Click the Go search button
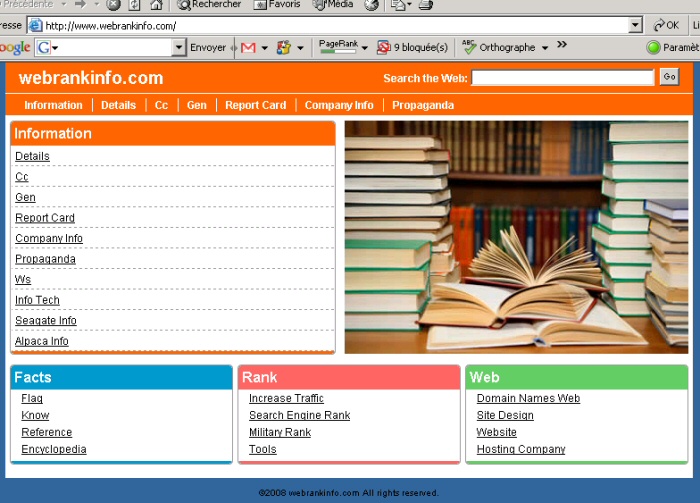The image size is (700, 503). pos(669,77)
